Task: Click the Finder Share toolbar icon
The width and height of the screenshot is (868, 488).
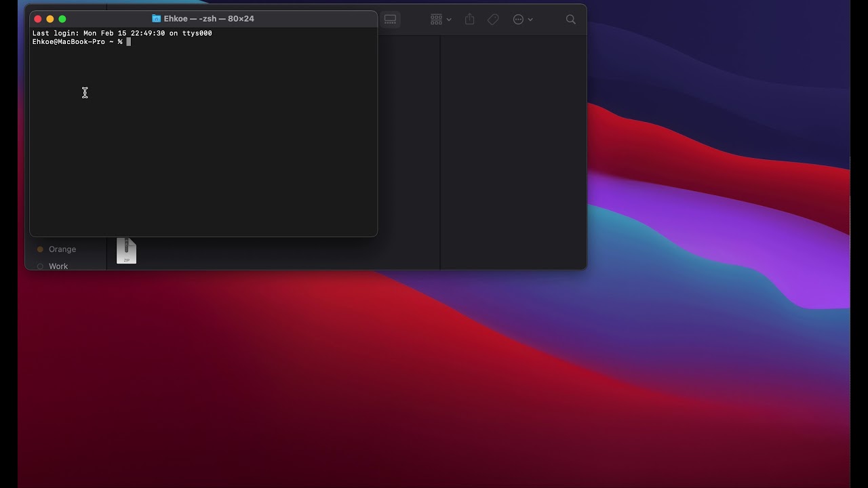Action: (x=469, y=20)
